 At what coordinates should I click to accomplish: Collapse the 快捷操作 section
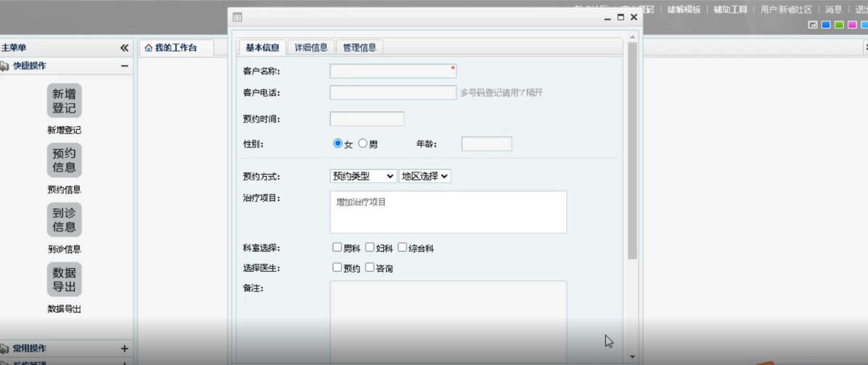pos(125,66)
